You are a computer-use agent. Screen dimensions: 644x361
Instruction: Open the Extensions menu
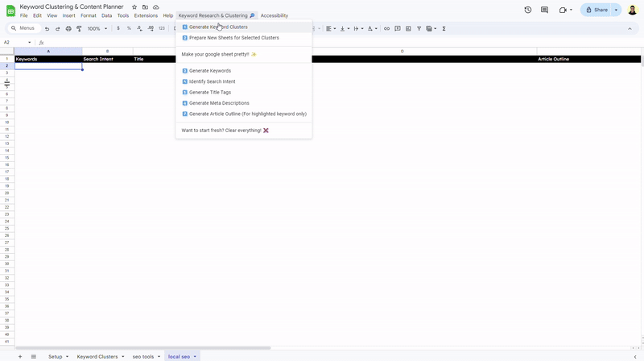click(x=146, y=15)
